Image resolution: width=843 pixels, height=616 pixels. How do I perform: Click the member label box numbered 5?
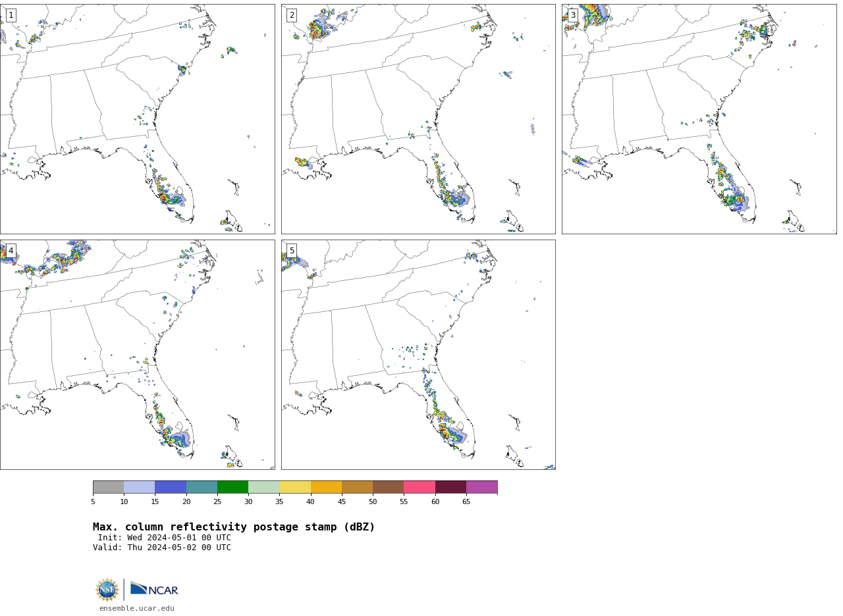(292, 251)
